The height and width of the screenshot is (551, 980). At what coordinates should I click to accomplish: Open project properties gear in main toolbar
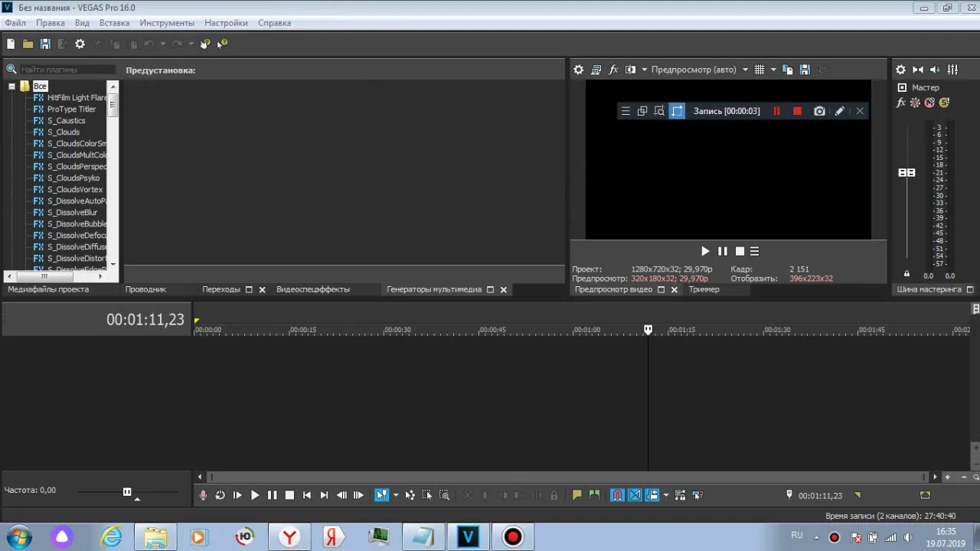[x=80, y=44]
